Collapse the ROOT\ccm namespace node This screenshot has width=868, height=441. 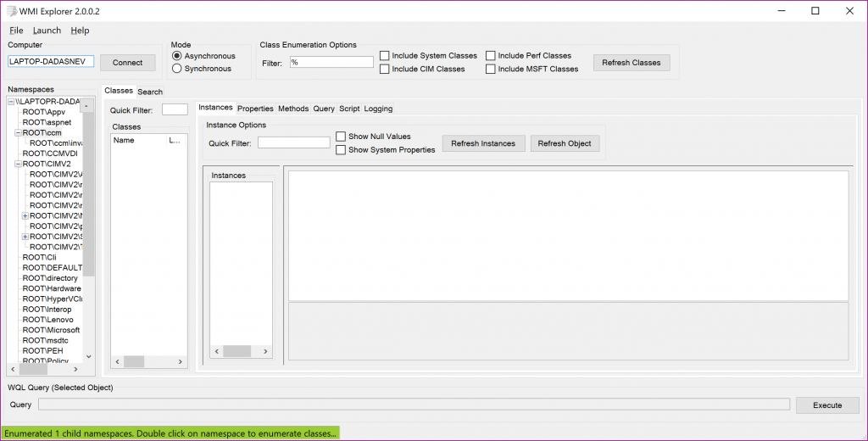click(x=19, y=133)
